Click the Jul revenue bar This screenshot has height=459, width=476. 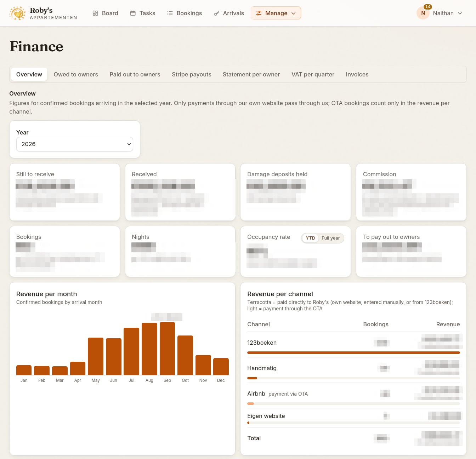coord(131,351)
